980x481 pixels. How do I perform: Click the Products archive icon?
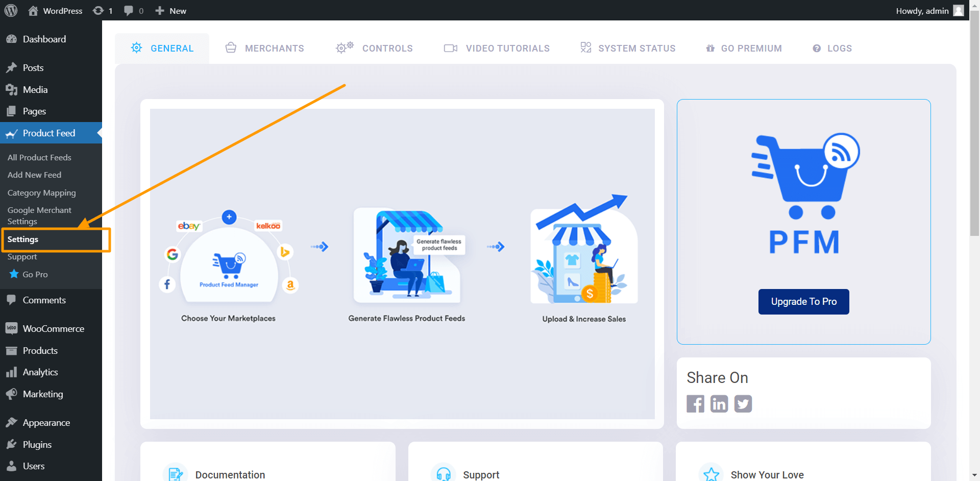pyautogui.click(x=11, y=350)
